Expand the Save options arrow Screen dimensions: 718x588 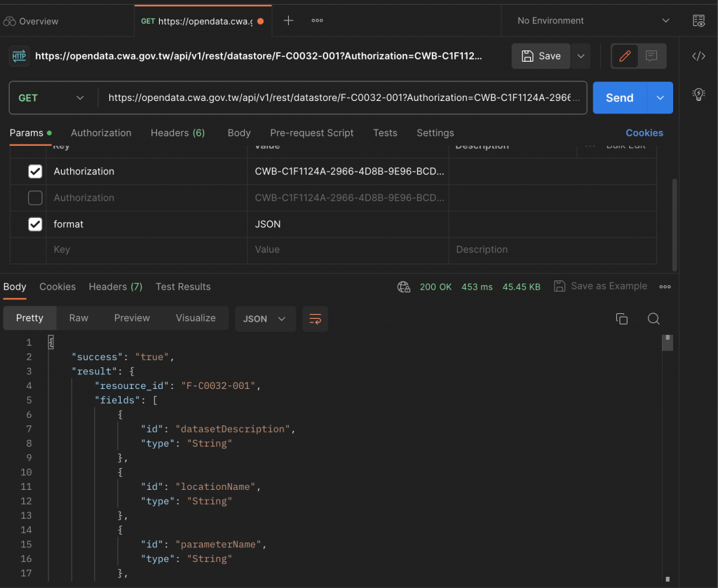click(x=581, y=56)
